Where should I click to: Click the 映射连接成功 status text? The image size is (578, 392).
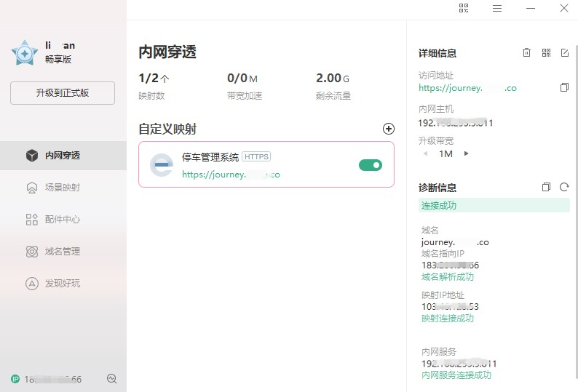tap(448, 319)
